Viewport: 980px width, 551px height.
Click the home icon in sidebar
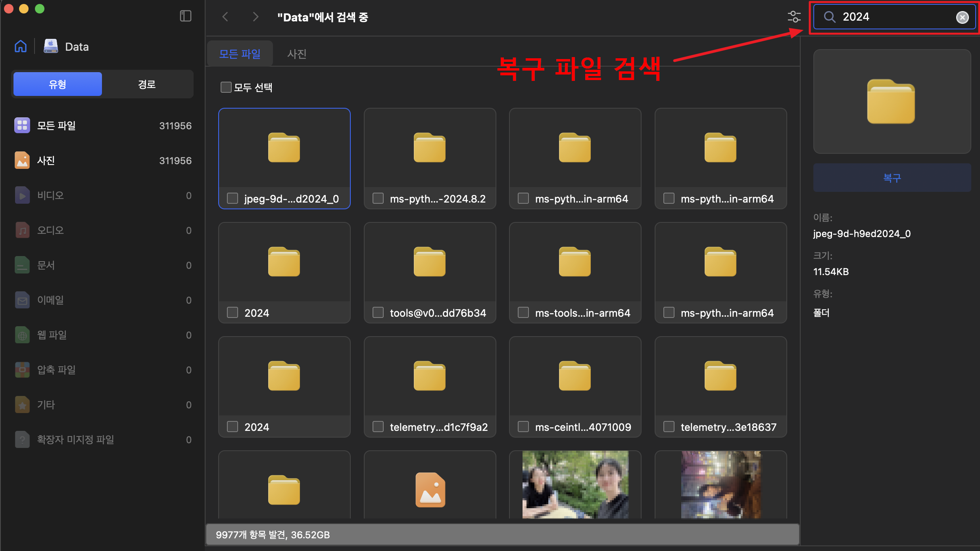[x=21, y=46]
